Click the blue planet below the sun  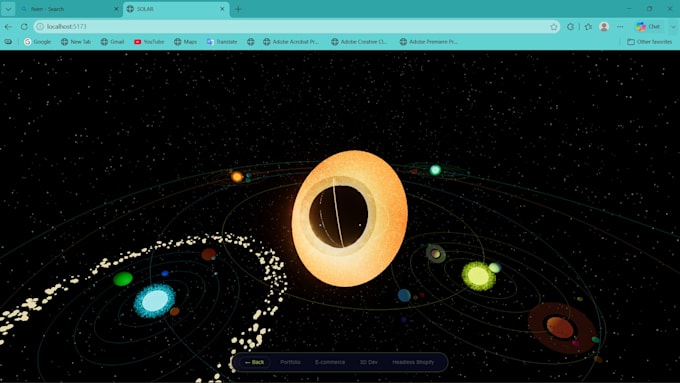point(404,295)
